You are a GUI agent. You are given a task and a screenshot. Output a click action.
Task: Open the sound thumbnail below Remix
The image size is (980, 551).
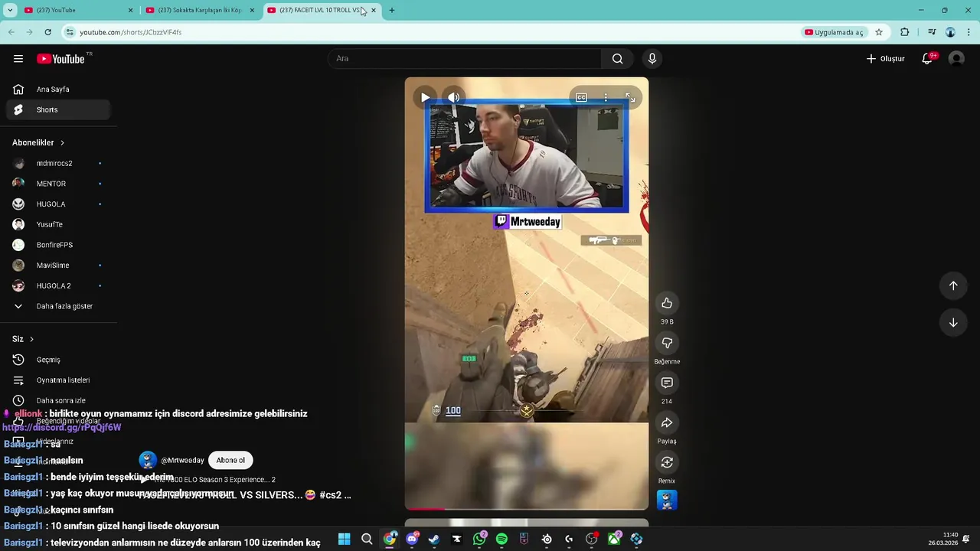click(667, 500)
